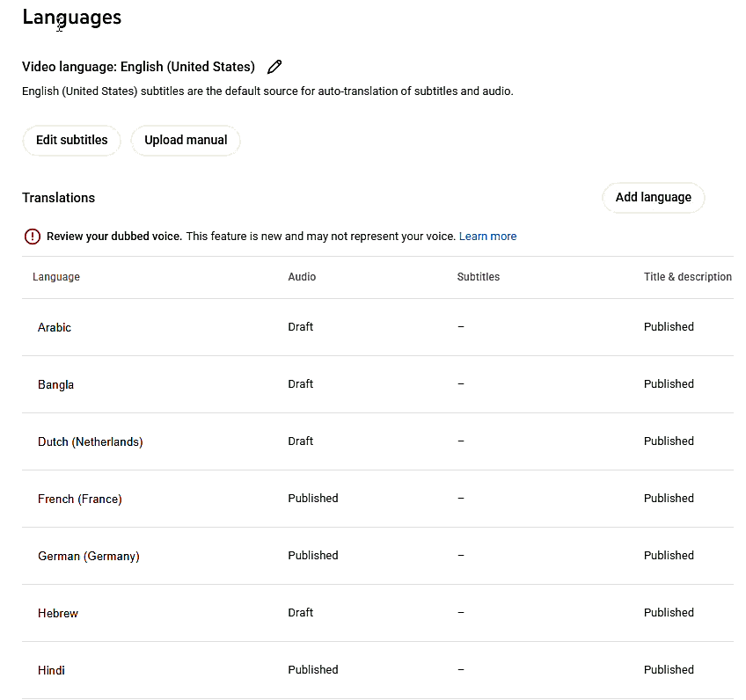Click the Audio column header
This screenshot has height=700, width=746.
coord(302,276)
